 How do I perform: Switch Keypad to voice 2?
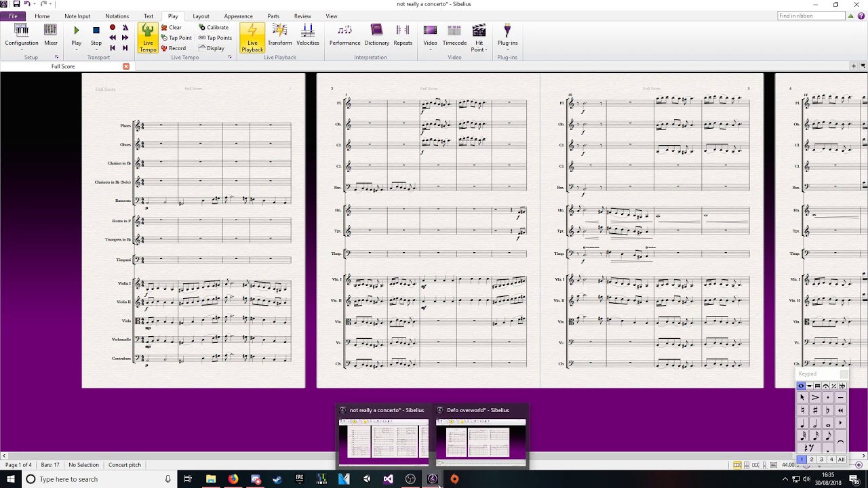click(x=812, y=460)
